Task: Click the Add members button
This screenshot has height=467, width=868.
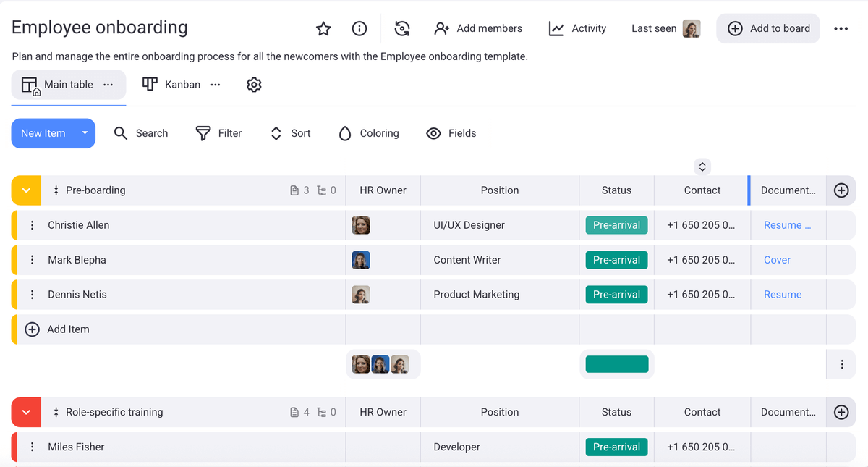Action: (x=479, y=28)
